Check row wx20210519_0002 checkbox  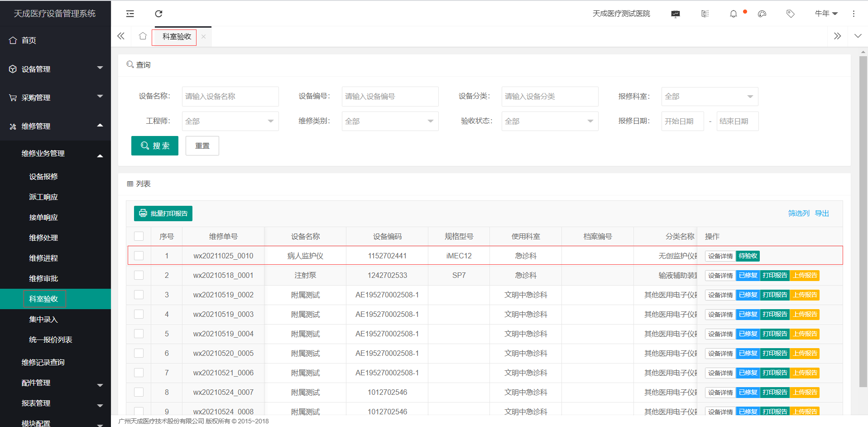[x=139, y=295]
